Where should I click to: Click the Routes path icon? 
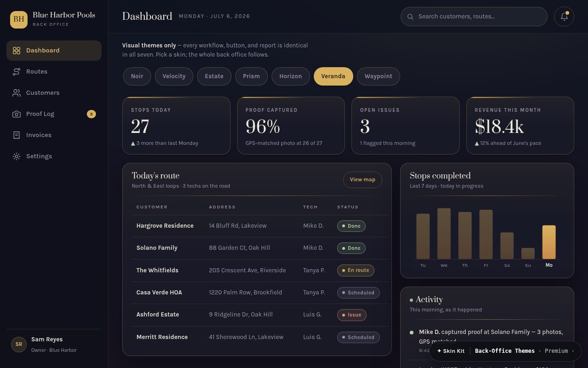[17, 72]
